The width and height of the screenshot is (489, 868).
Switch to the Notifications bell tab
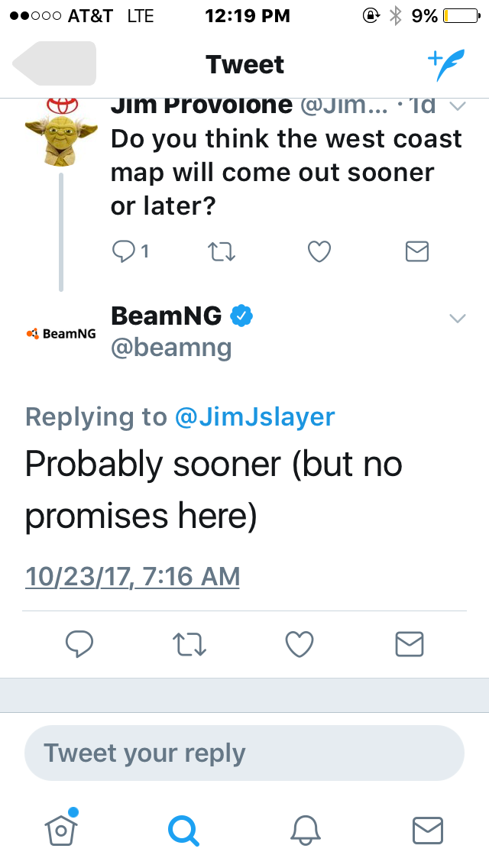(305, 829)
